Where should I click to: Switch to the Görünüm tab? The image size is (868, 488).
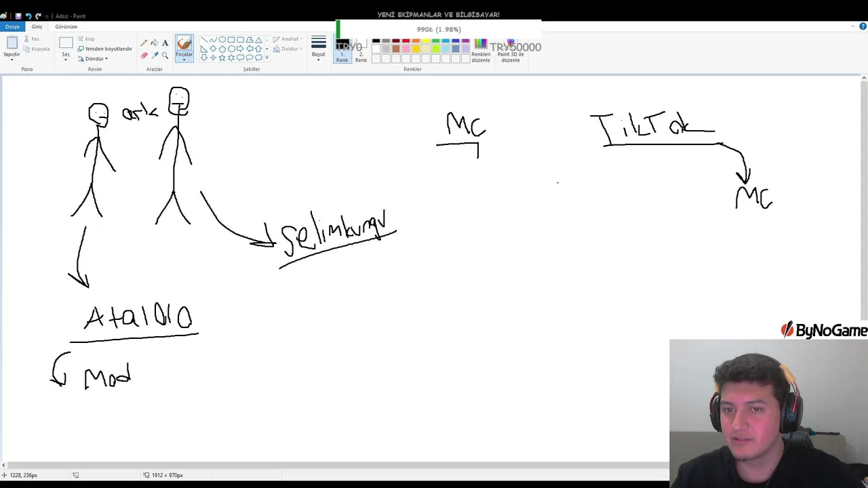tap(66, 26)
